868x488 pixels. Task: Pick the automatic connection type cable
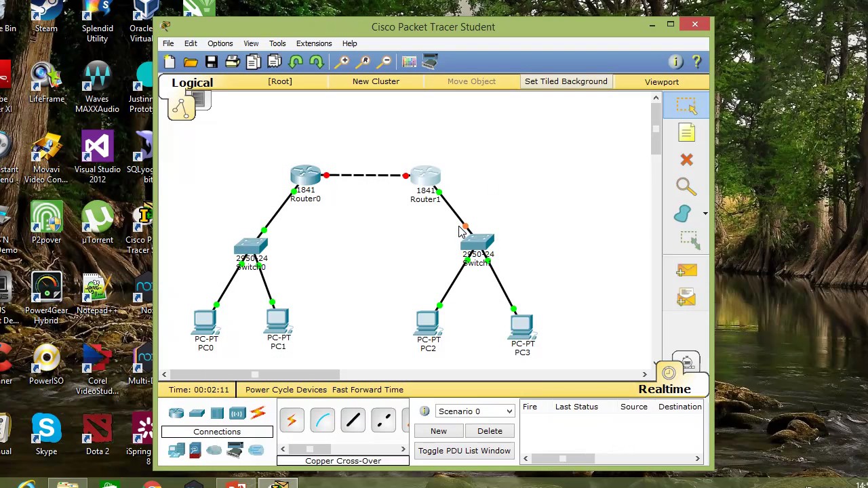(x=292, y=421)
